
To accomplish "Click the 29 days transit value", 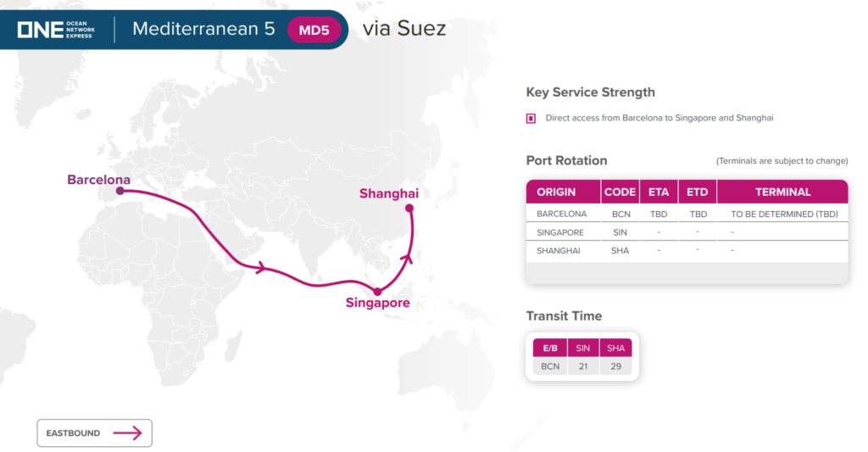I will coord(615,366).
